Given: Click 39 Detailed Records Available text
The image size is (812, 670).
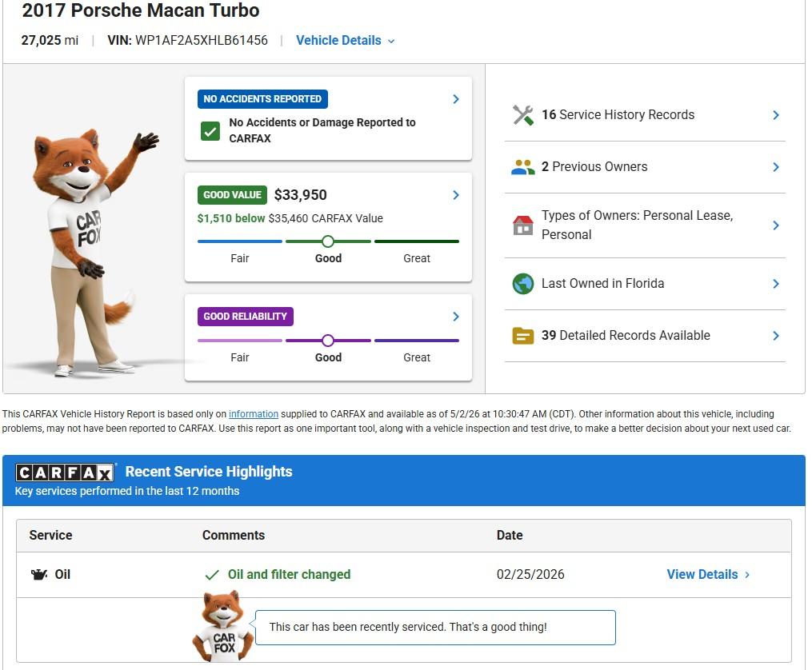Looking at the screenshot, I should pyautogui.click(x=626, y=335).
